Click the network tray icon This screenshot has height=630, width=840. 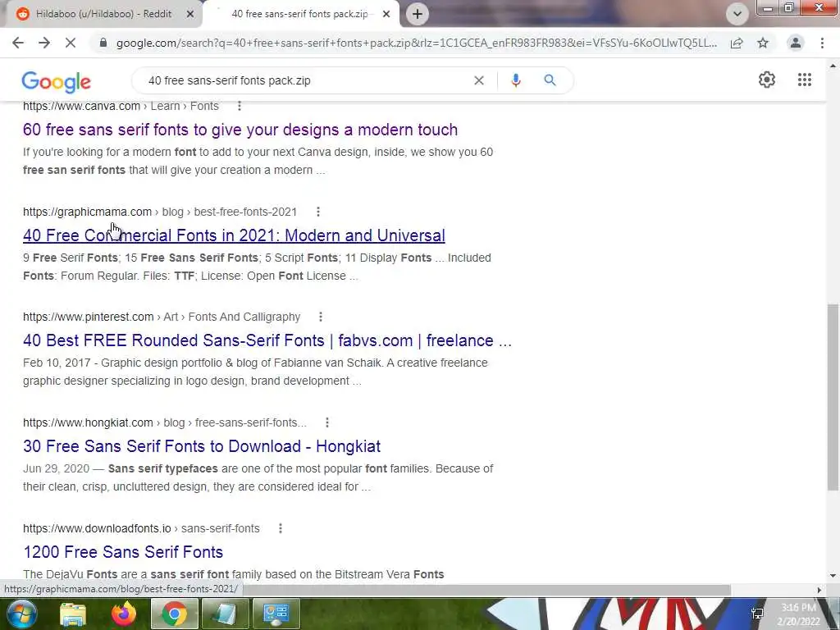click(757, 614)
